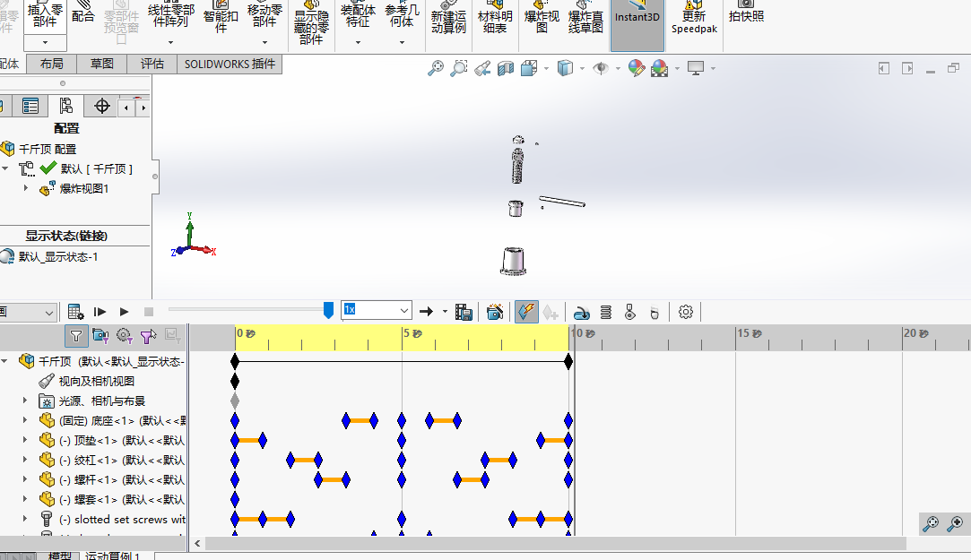This screenshot has width=971, height=560.
Task: Click Hide/Show Items eye icon
Action: coord(601,68)
